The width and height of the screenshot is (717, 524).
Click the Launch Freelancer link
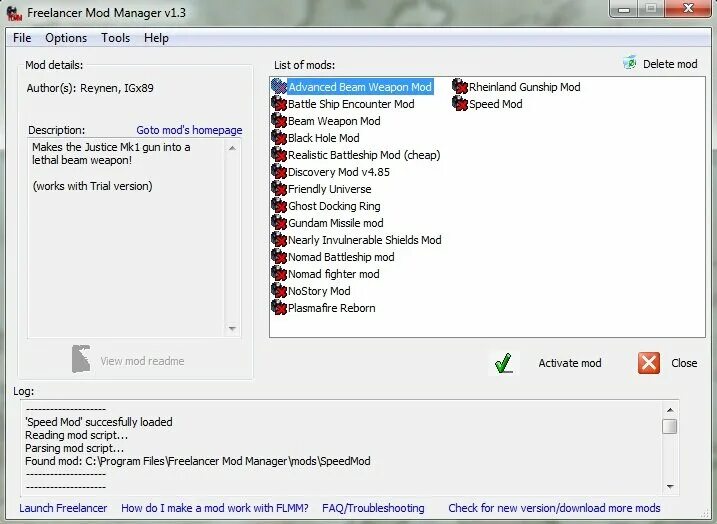point(63,508)
